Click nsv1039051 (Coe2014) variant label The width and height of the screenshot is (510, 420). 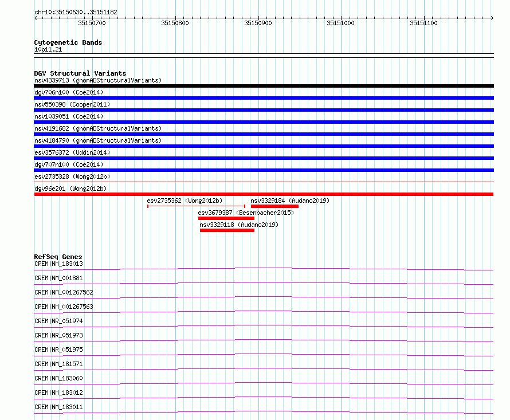click(x=69, y=116)
